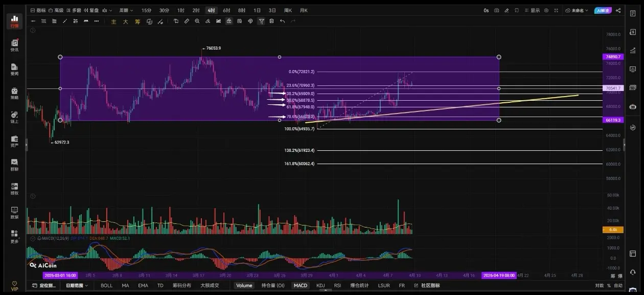Open the 要闻 headlines sidebar icon

[14, 70]
